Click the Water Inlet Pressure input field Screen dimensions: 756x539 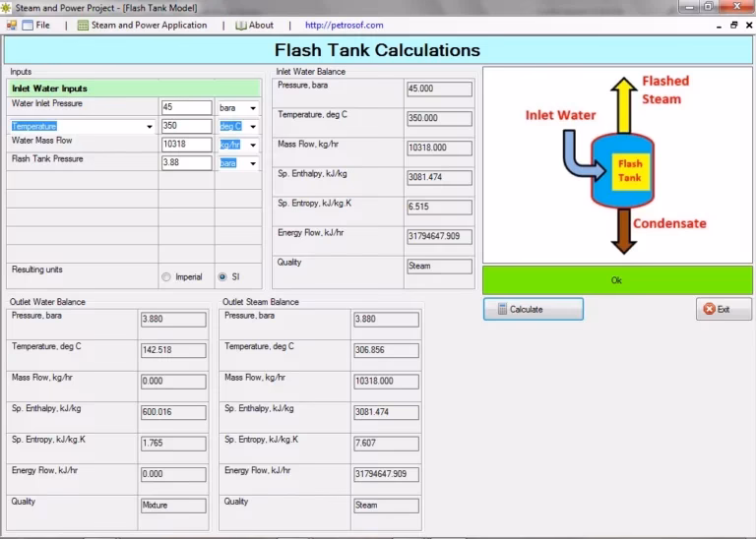point(186,107)
